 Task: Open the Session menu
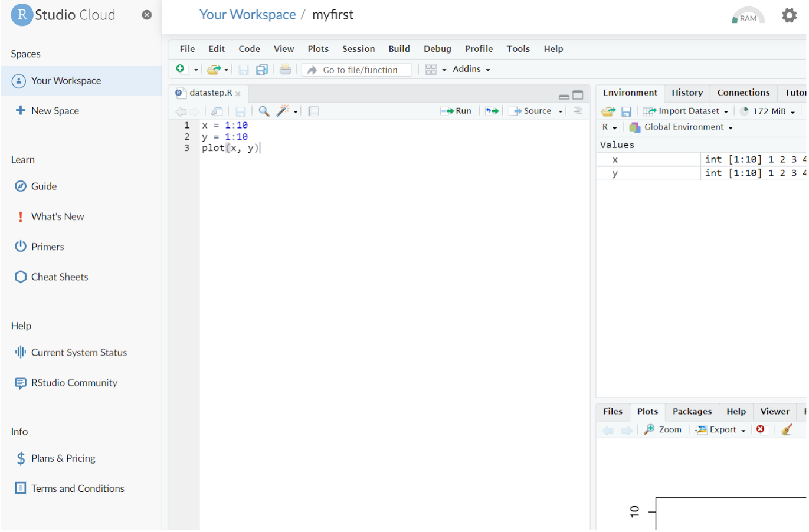point(359,49)
